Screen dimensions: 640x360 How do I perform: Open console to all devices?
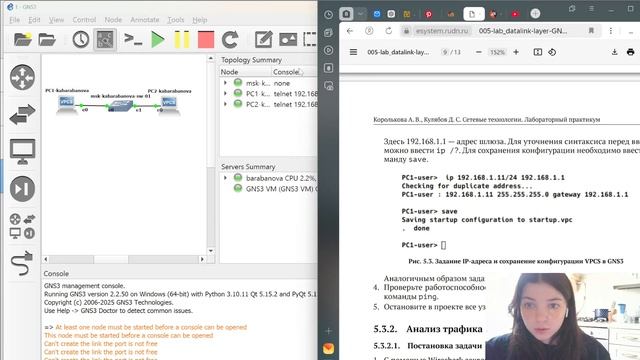click(133, 40)
